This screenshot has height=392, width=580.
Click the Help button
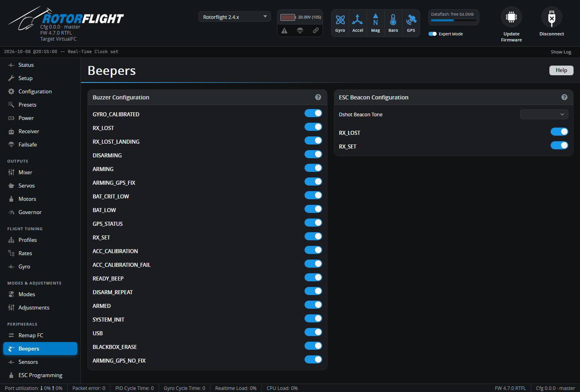[561, 70]
